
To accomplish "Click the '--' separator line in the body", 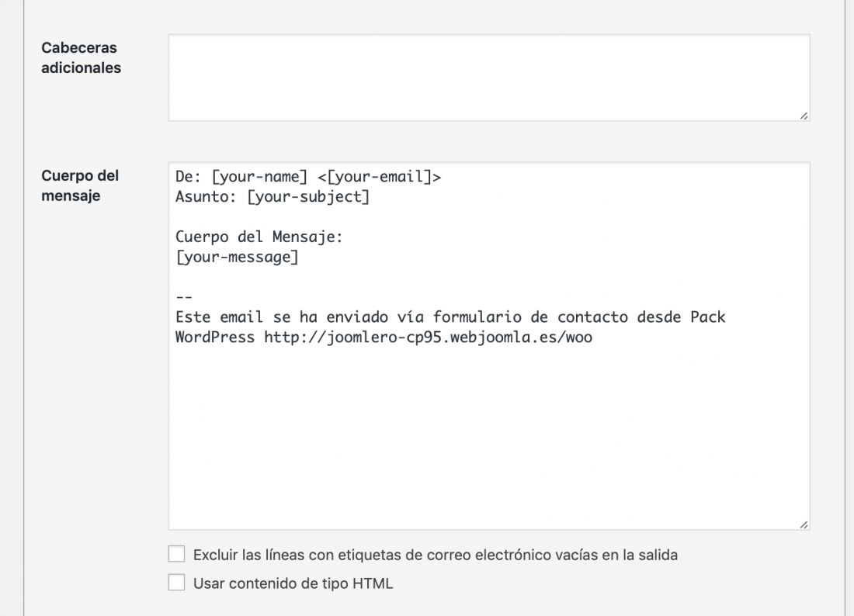I will (184, 297).
